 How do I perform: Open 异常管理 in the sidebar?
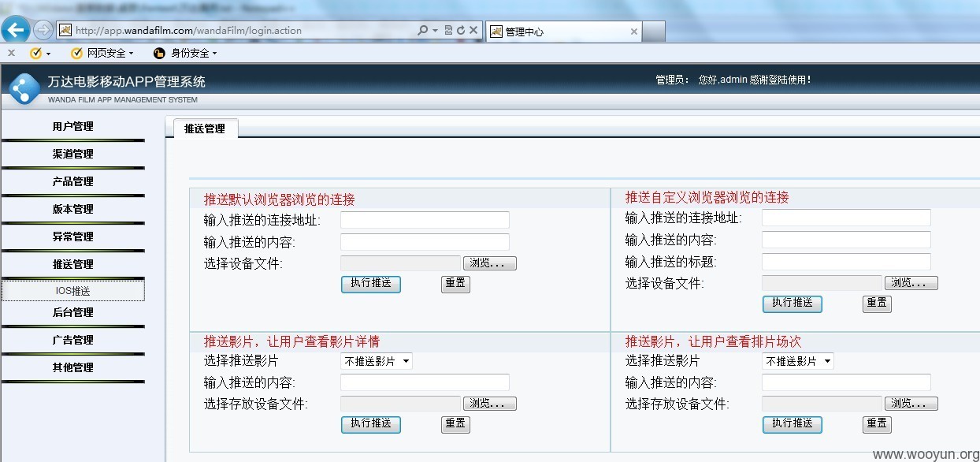[x=72, y=237]
